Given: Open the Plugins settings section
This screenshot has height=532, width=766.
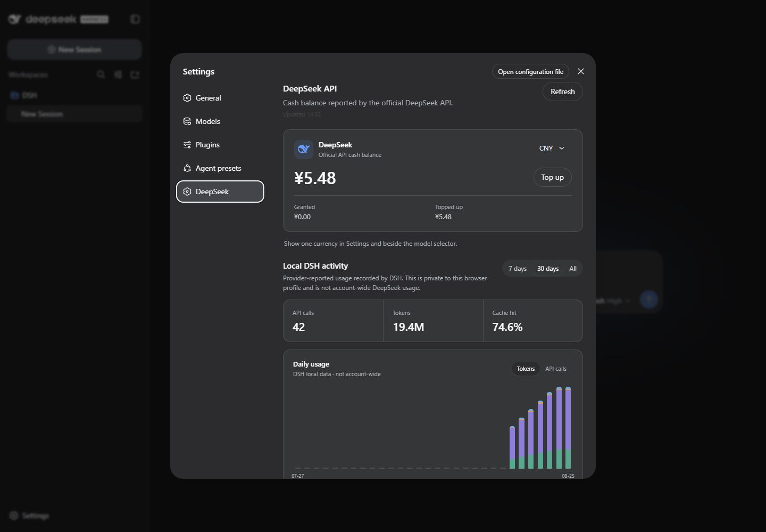Looking at the screenshot, I should coord(220,145).
